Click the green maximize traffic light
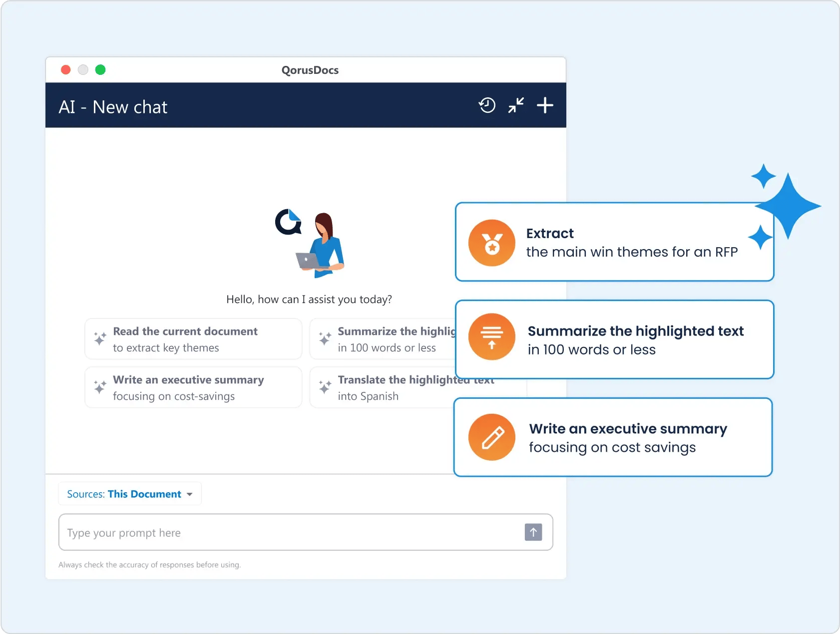This screenshot has width=840, height=634. pos(100,70)
